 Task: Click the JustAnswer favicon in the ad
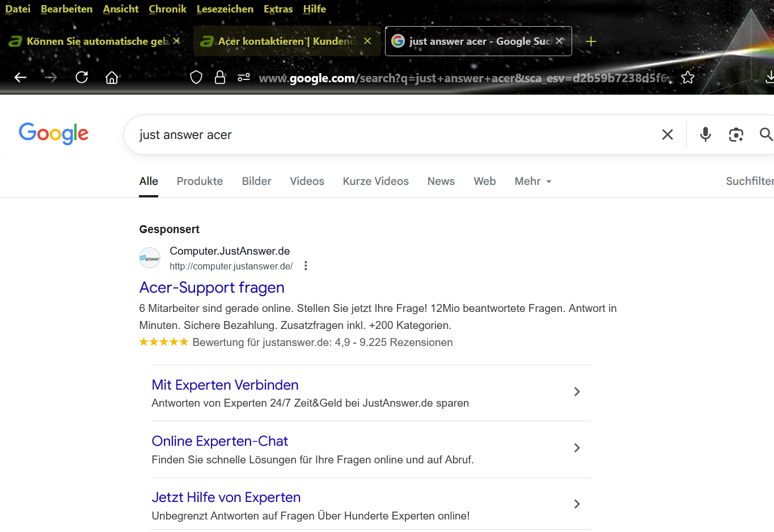[150, 258]
